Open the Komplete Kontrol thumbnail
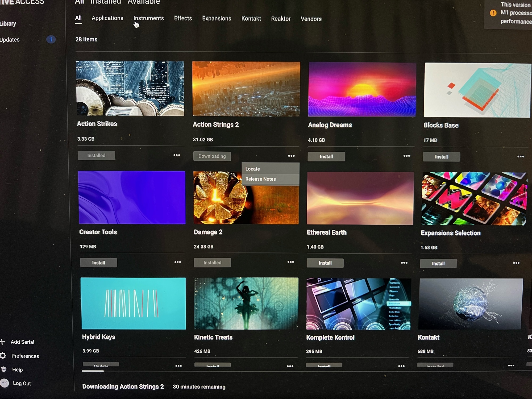Viewport: 532px width, 399px height. point(359,304)
